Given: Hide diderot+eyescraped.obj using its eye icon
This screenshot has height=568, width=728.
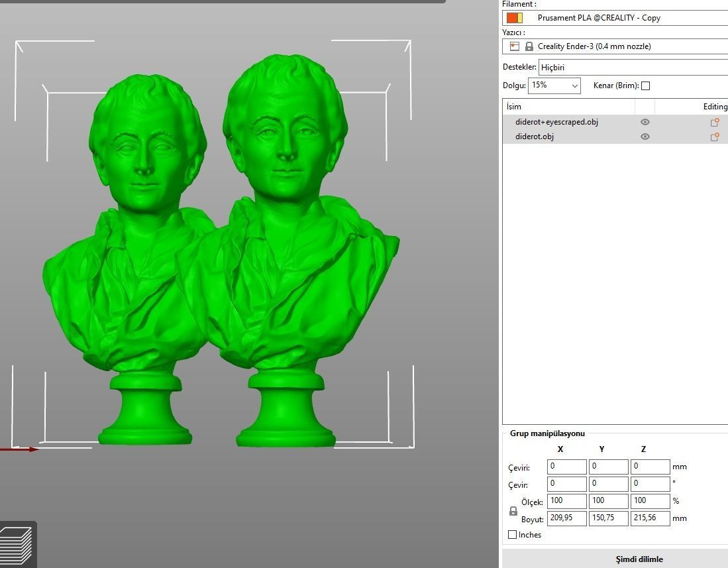Looking at the screenshot, I should pos(645,122).
